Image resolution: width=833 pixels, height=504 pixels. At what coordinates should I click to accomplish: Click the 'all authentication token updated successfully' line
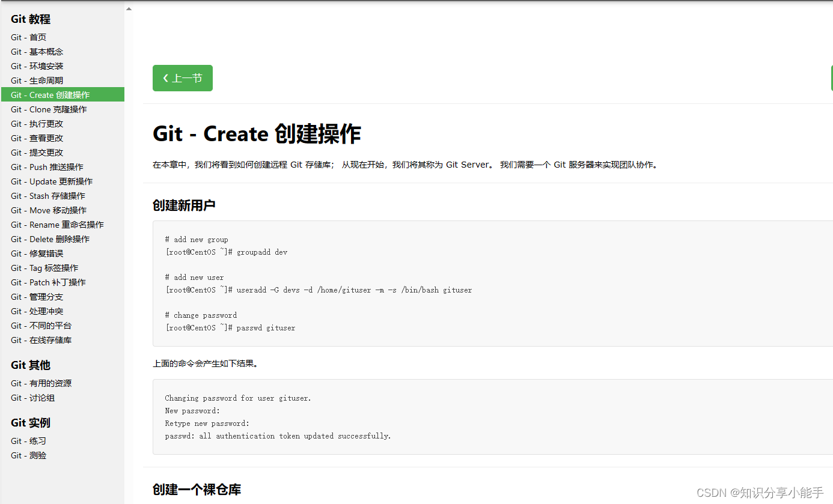[x=278, y=436]
